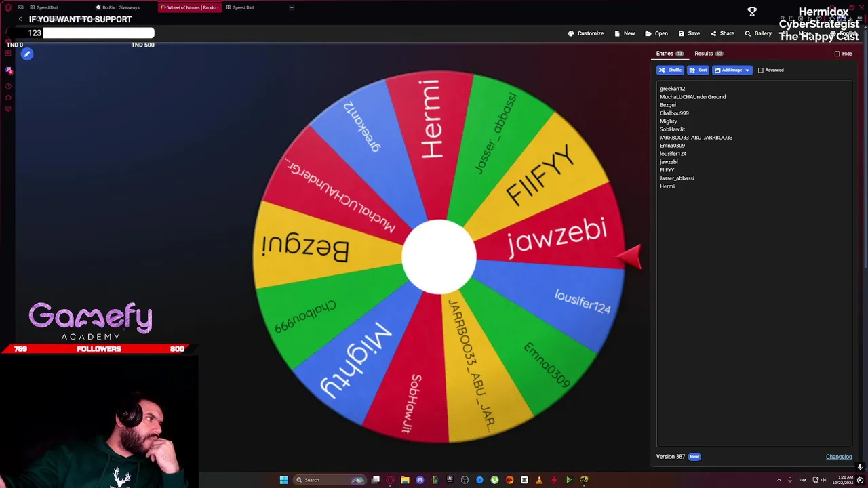Switch to the Results tab
Screen dimensions: 868x488
[x=709, y=54]
